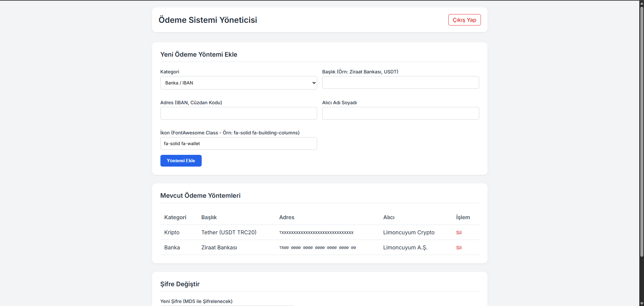The height and width of the screenshot is (306, 644).
Task: Click the Limoncuyum A.Ş. recipient cell
Action: coord(405,247)
